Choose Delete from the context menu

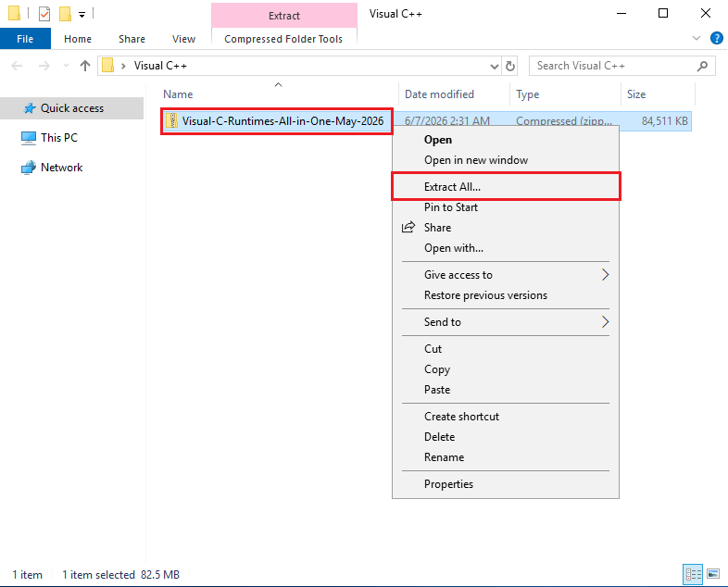[x=506, y=437]
